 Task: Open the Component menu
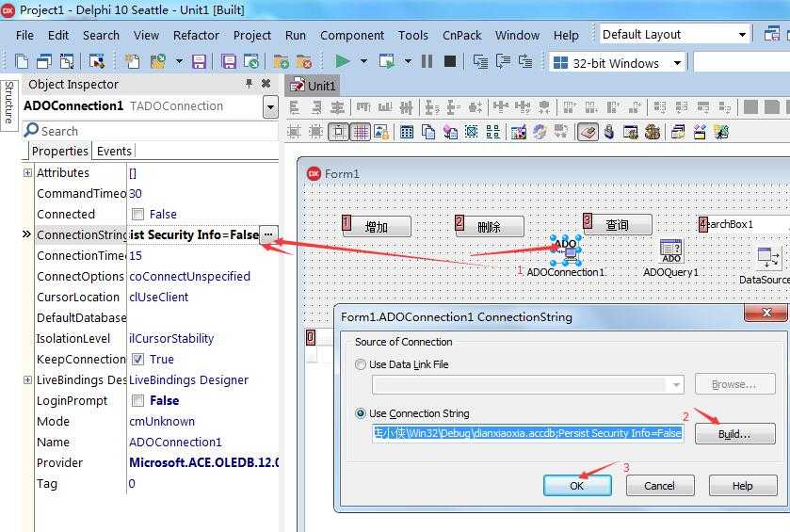[351, 35]
